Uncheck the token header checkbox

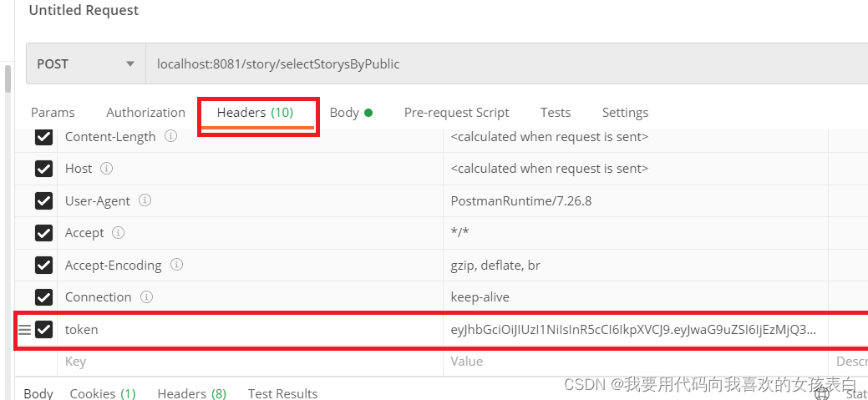point(44,330)
